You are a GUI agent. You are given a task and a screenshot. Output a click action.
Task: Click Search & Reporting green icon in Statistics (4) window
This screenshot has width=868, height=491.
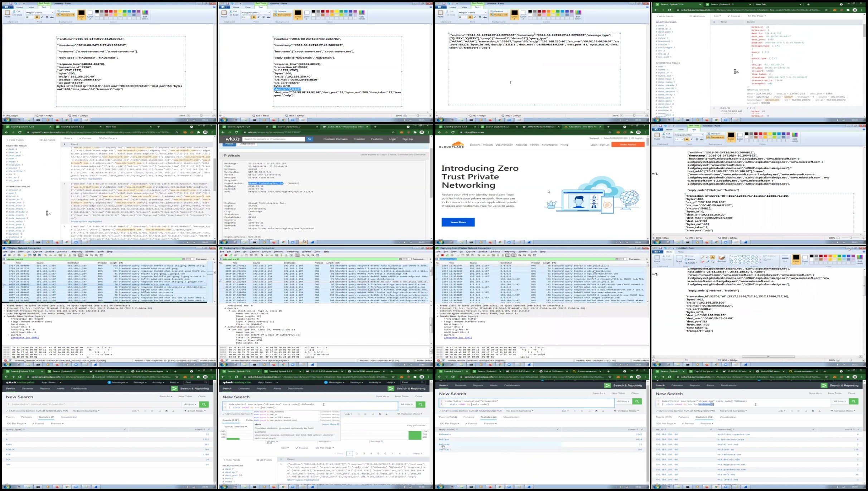[x=607, y=385]
